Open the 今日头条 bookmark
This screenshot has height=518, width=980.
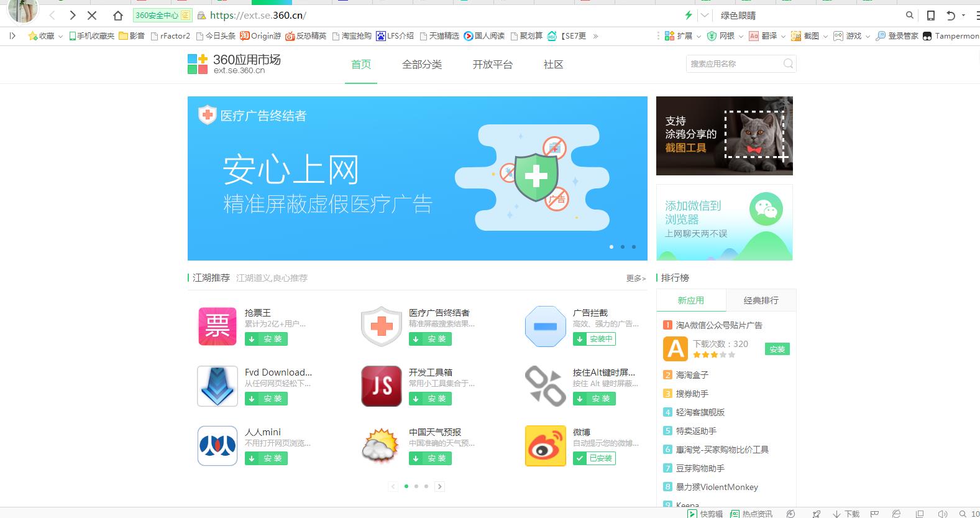(x=216, y=36)
